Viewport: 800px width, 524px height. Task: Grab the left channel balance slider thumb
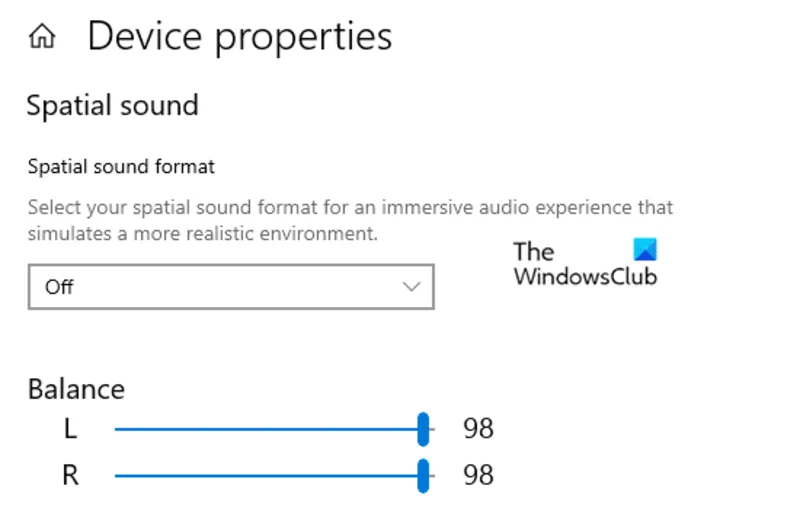(423, 429)
